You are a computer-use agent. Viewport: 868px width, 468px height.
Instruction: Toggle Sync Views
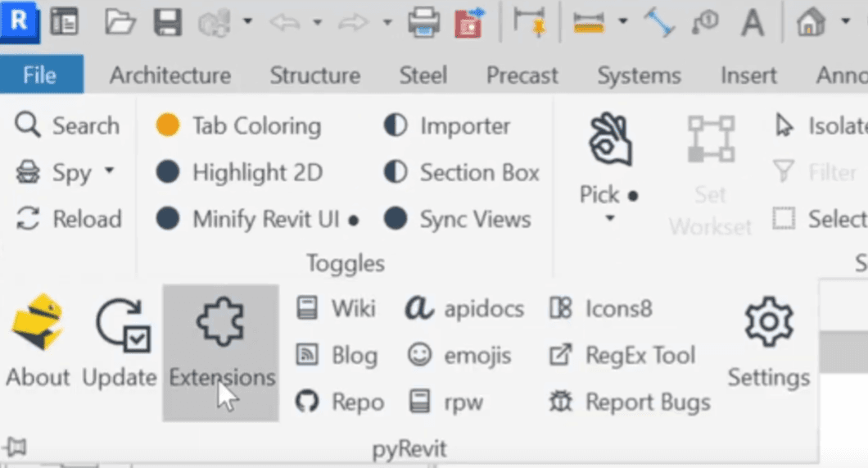click(x=457, y=219)
